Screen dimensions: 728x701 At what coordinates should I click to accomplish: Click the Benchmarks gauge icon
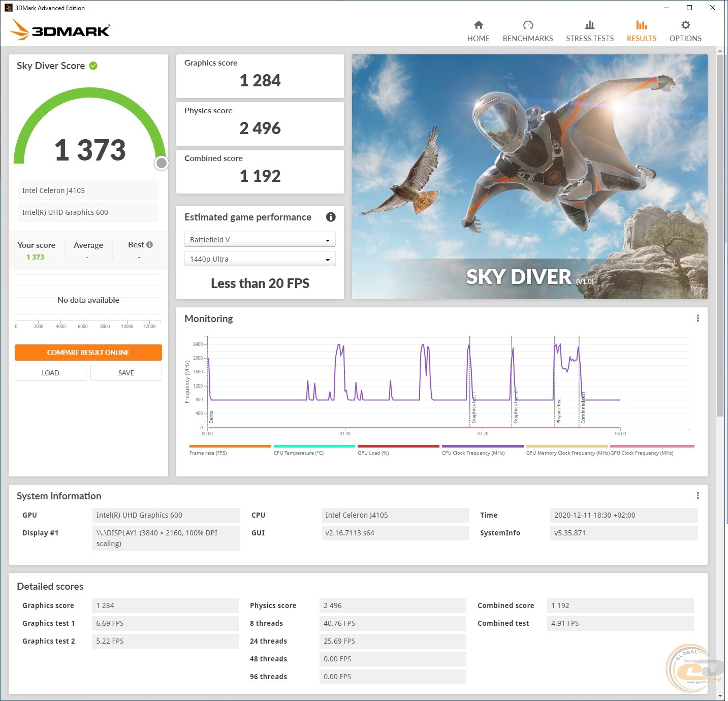pos(528,25)
